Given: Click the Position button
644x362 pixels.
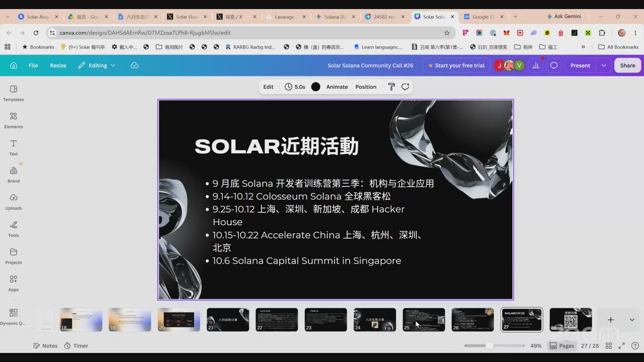Looking at the screenshot, I should 366,86.
